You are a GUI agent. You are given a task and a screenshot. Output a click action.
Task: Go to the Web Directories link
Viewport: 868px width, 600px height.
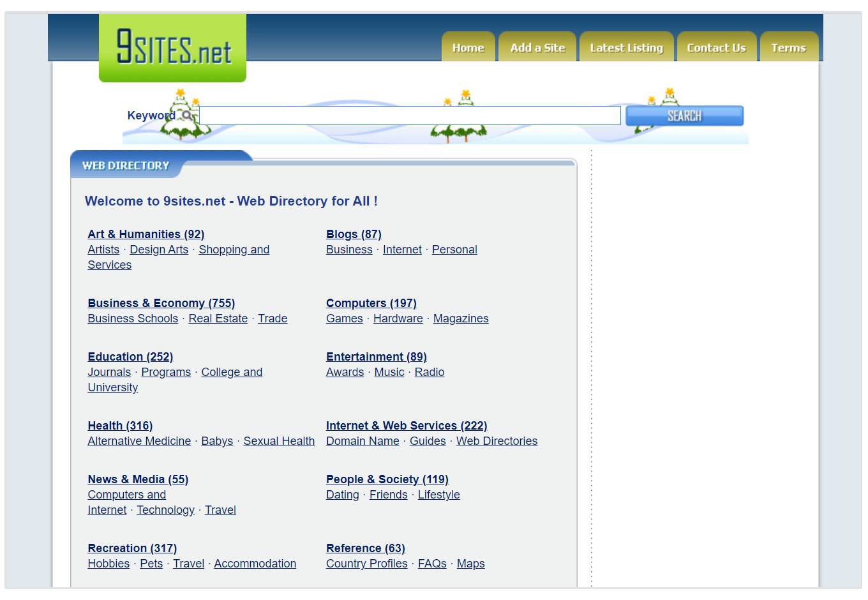tap(497, 441)
